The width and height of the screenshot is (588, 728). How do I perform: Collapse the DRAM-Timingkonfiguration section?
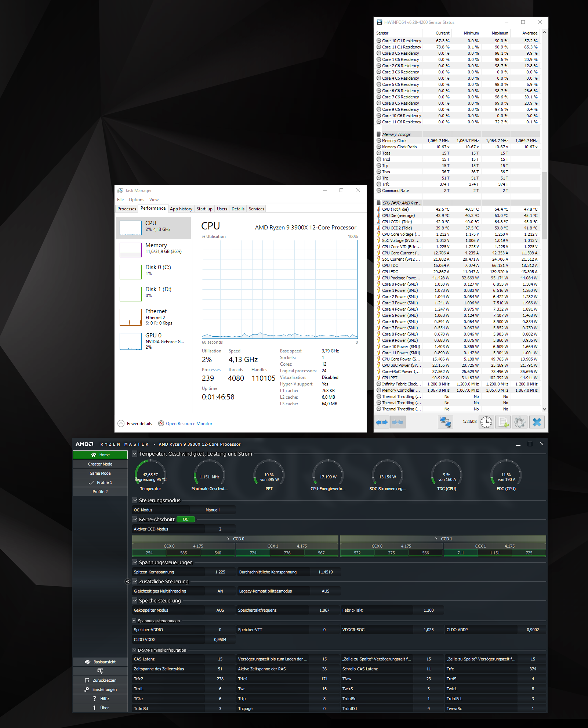point(134,650)
